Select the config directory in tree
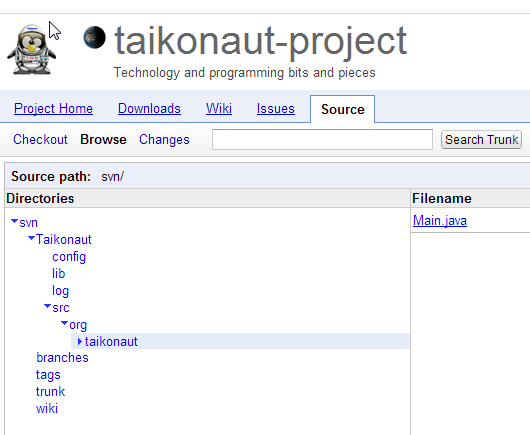This screenshot has height=435, width=530. [x=69, y=257]
